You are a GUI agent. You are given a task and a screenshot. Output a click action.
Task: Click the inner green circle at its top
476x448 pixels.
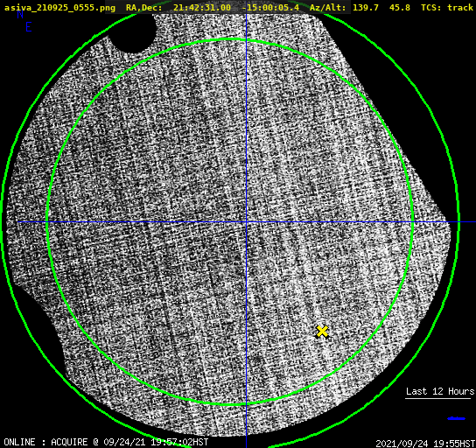click(x=231, y=39)
